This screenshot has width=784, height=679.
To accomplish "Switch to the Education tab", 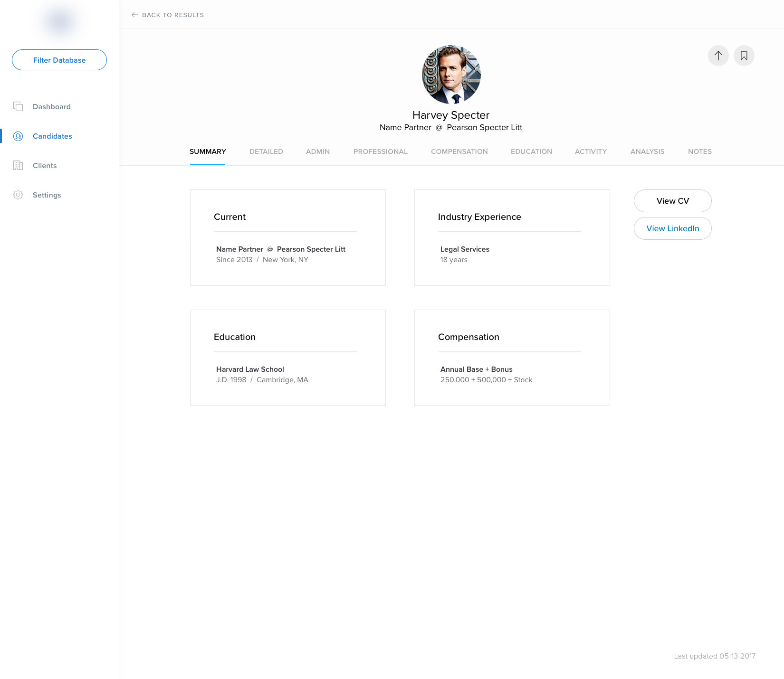I will [x=531, y=151].
